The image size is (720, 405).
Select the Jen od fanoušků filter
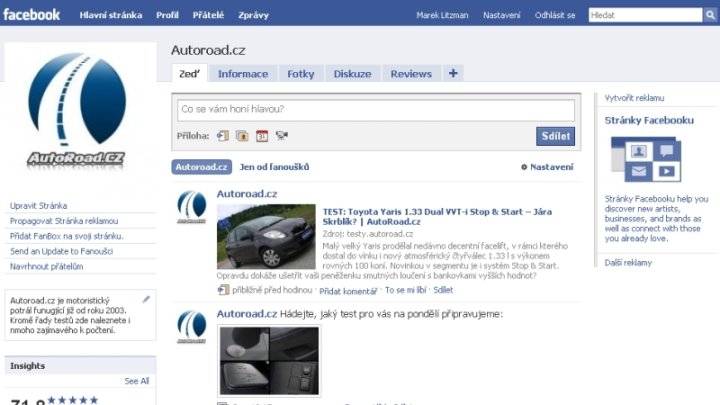[274, 167]
